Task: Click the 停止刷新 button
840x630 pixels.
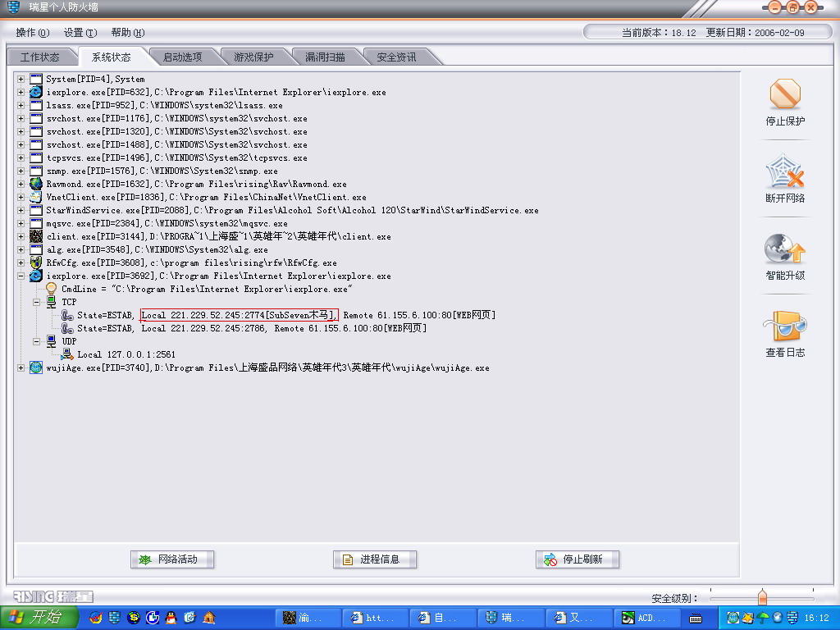Action: [x=577, y=559]
